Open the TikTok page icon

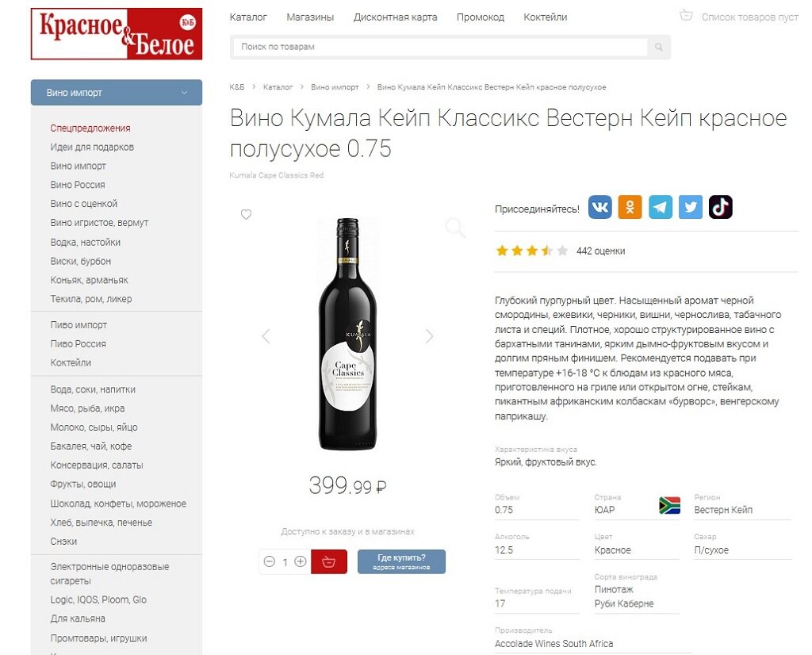pos(720,206)
